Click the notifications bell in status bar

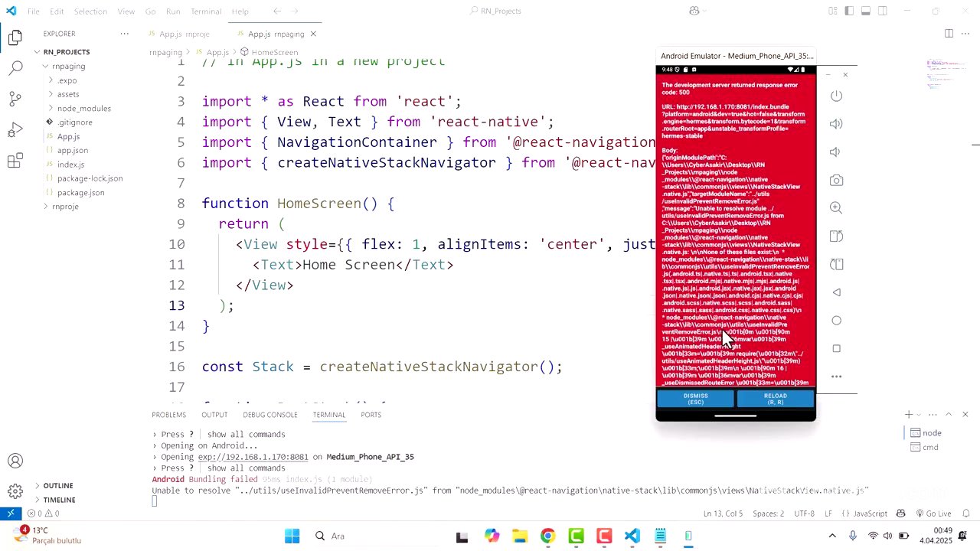[x=966, y=514]
